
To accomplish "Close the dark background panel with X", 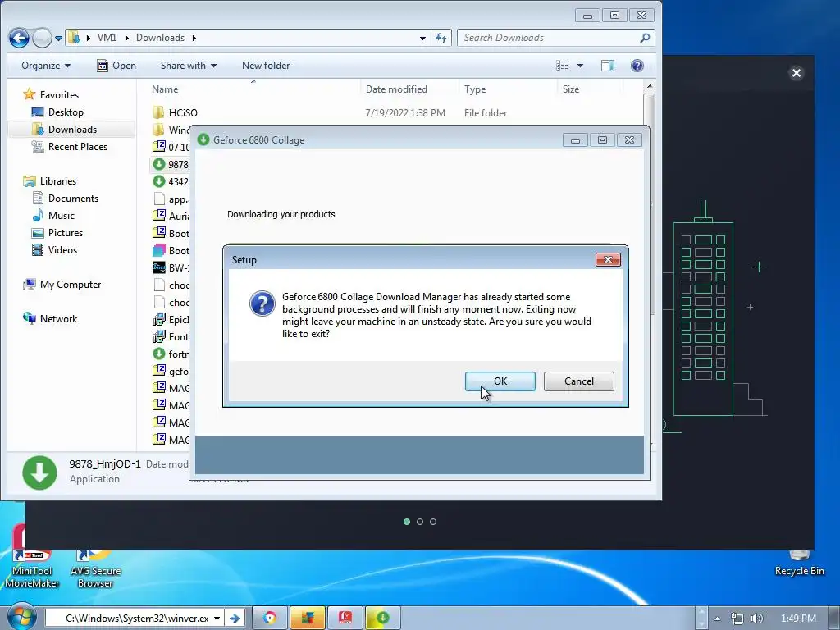I will [796, 73].
